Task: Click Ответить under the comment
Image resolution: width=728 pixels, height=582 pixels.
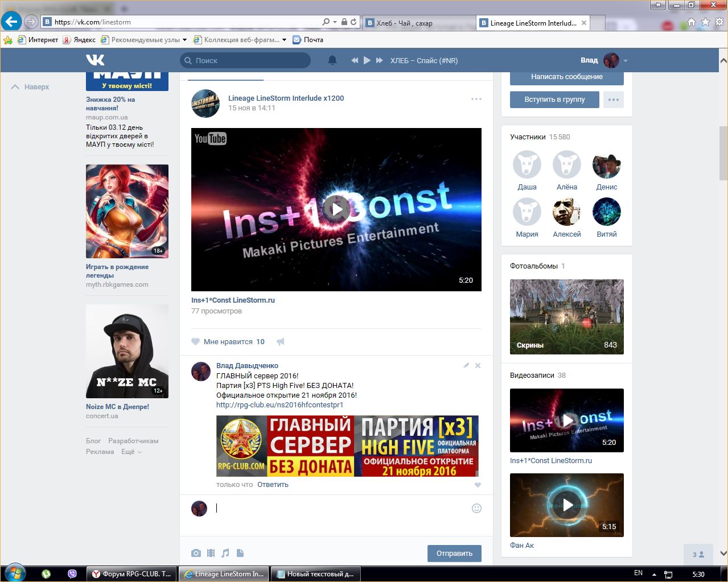Action: 273,485
